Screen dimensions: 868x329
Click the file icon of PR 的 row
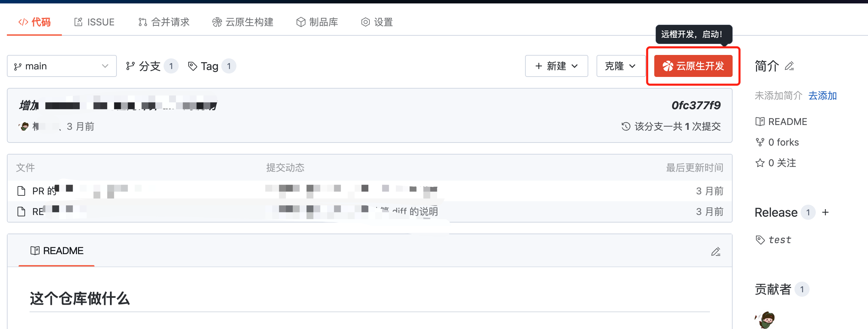pyautogui.click(x=21, y=191)
